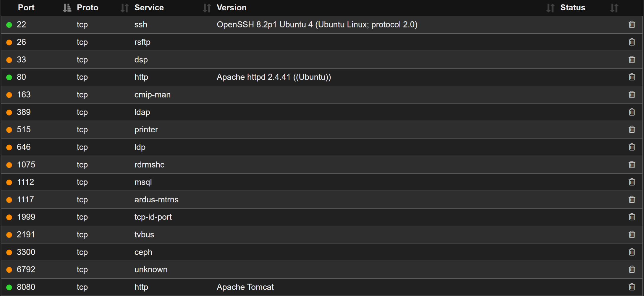This screenshot has height=296, width=644.
Task: Click the green status dot for port 22
Action: click(9, 25)
